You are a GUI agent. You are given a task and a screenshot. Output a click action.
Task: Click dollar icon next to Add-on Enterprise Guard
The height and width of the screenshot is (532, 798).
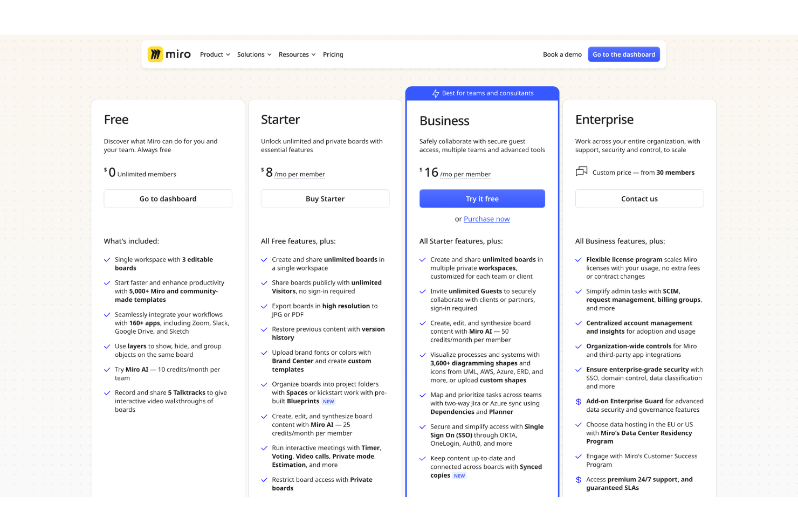579,402
